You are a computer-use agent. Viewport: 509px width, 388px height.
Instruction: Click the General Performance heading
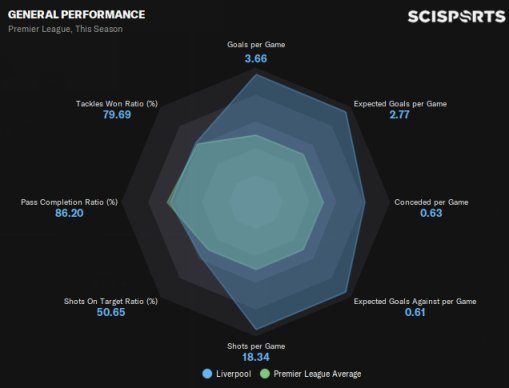point(76,15)
